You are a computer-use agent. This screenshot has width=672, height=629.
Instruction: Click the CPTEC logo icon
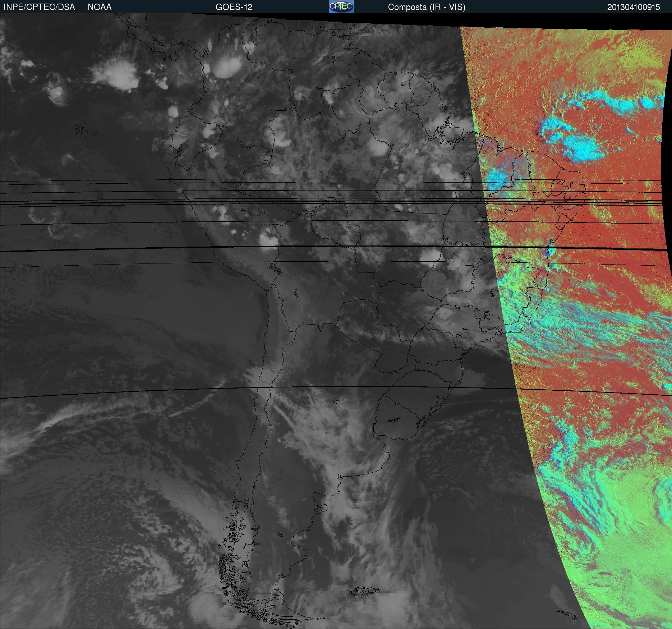(x=341, y=6)
